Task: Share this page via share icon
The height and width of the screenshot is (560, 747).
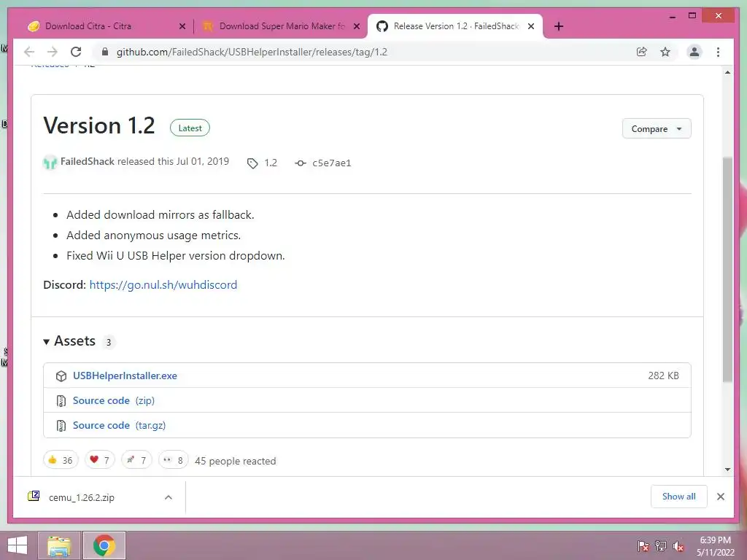Action: click(x=642, y=52)
